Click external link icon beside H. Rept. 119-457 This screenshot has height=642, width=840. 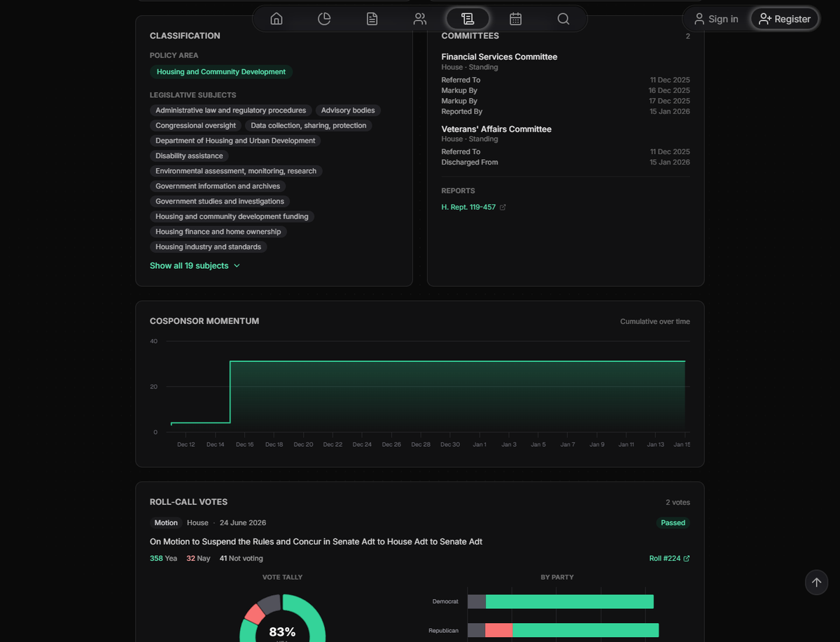pyautogui.click(x=503, y=207)
